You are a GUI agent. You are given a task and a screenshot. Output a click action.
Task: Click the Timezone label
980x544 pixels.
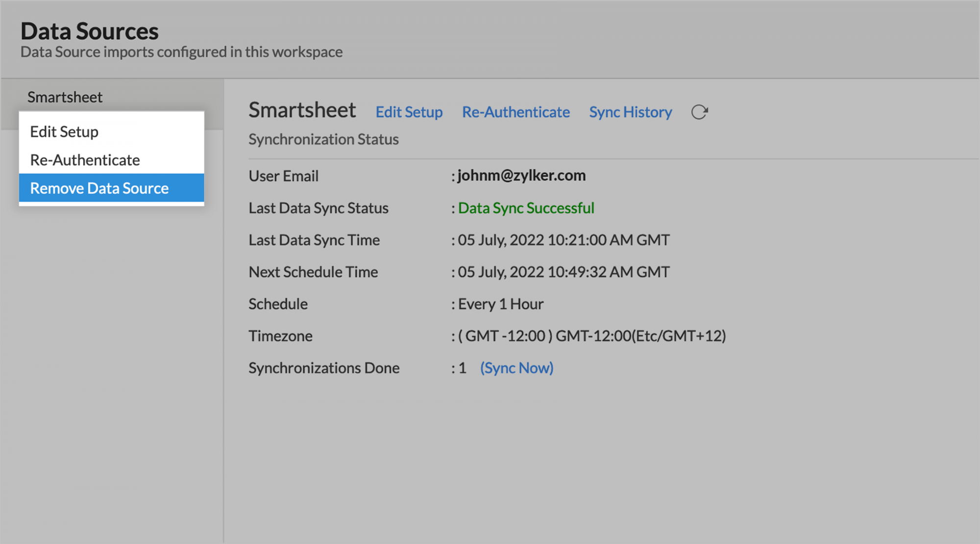point(280,336)
